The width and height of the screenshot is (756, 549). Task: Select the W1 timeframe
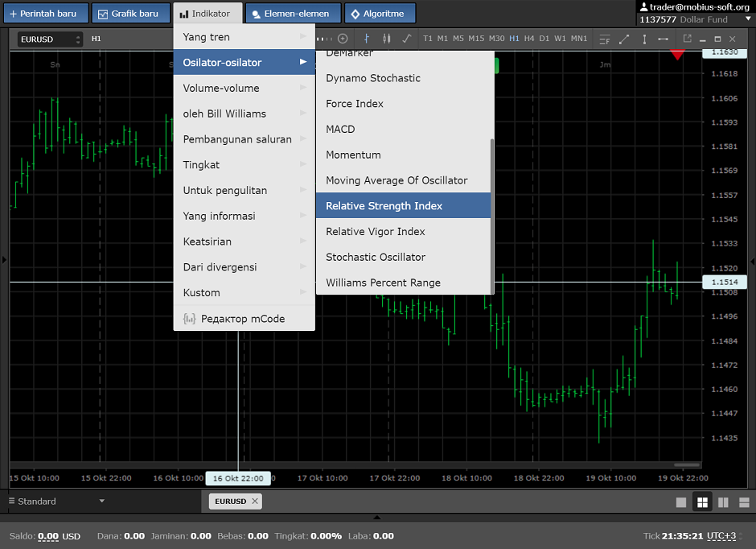click(560, 39)
